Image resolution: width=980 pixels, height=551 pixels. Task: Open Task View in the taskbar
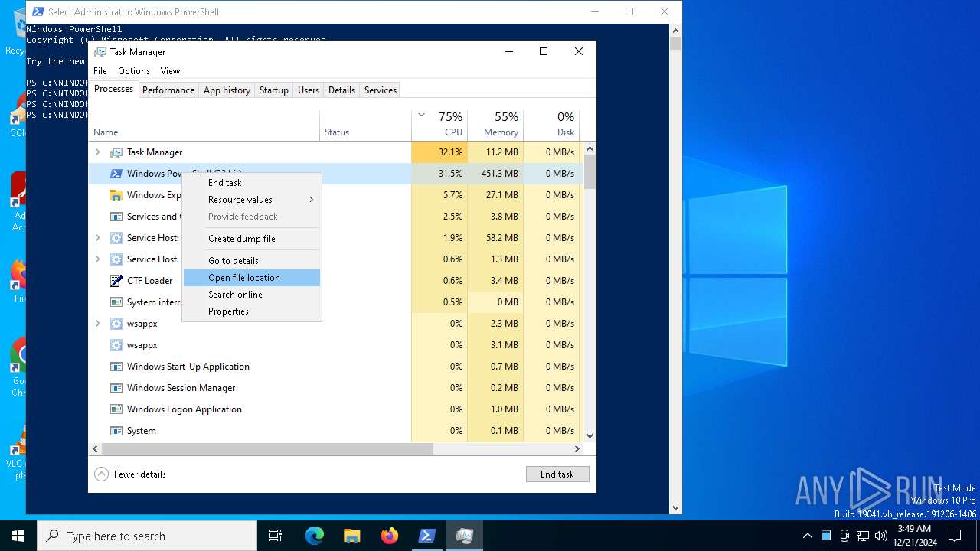(276, 536)
